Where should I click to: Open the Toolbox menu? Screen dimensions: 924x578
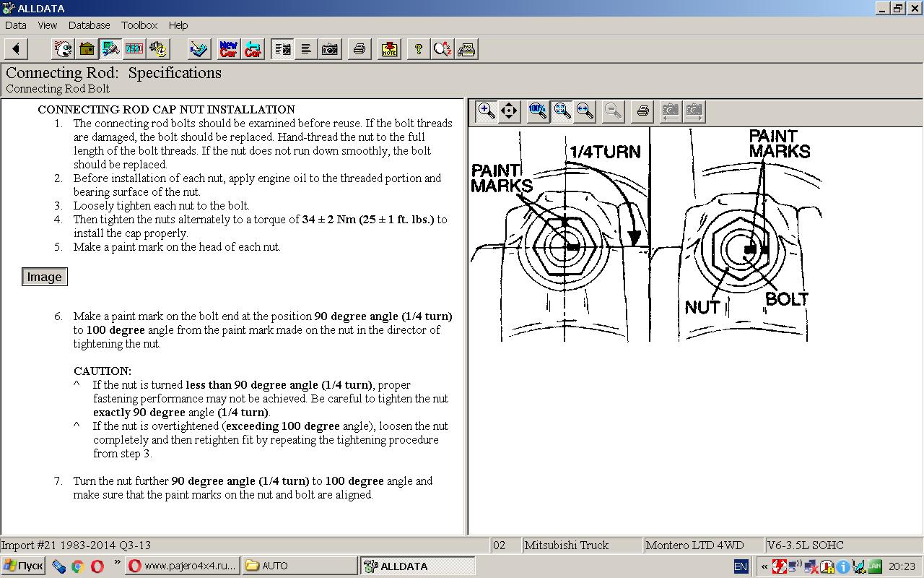[x=139, y=25]
